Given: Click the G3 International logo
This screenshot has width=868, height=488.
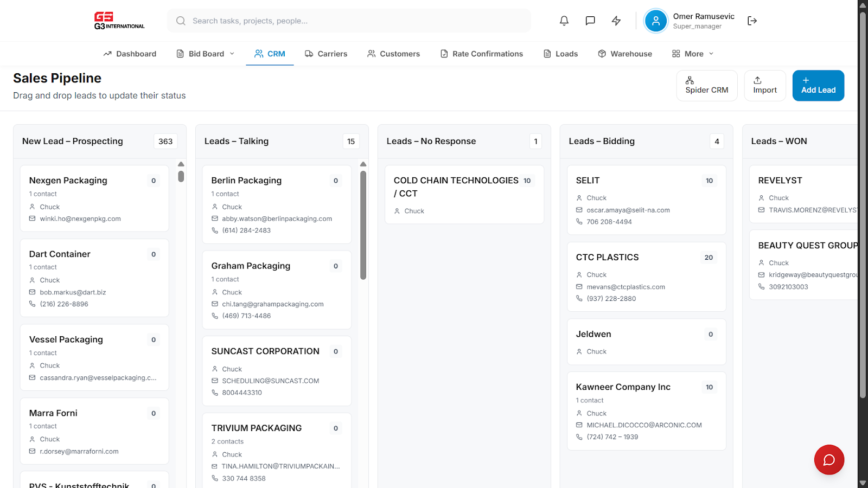Looking at the screenshot, I should coord(119,21).
